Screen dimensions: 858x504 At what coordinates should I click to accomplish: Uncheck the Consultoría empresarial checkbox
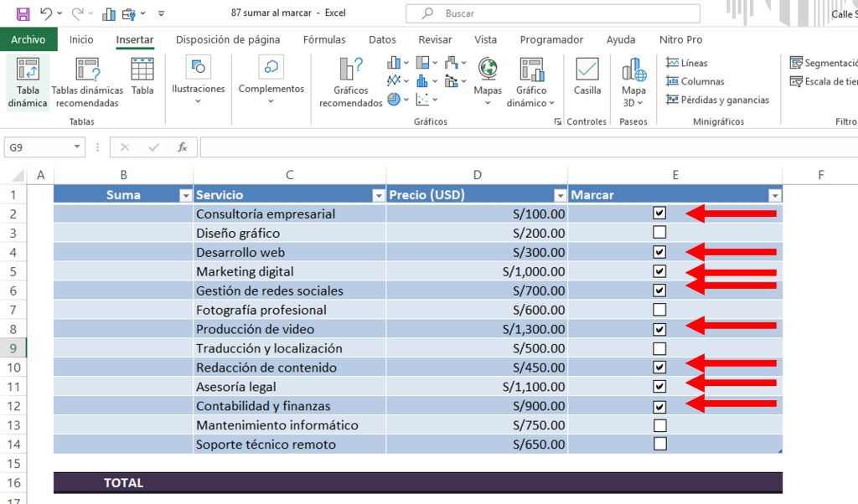point(659,213)
